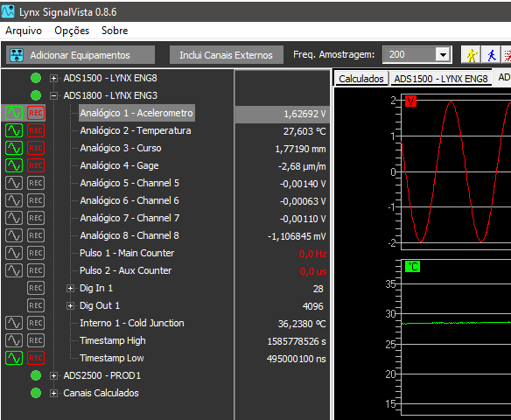Enable REC for Pulso 2 - Aux Counter
Image resolution: width=511 pixels, height=420 pixels.
(x=36, y=270)
